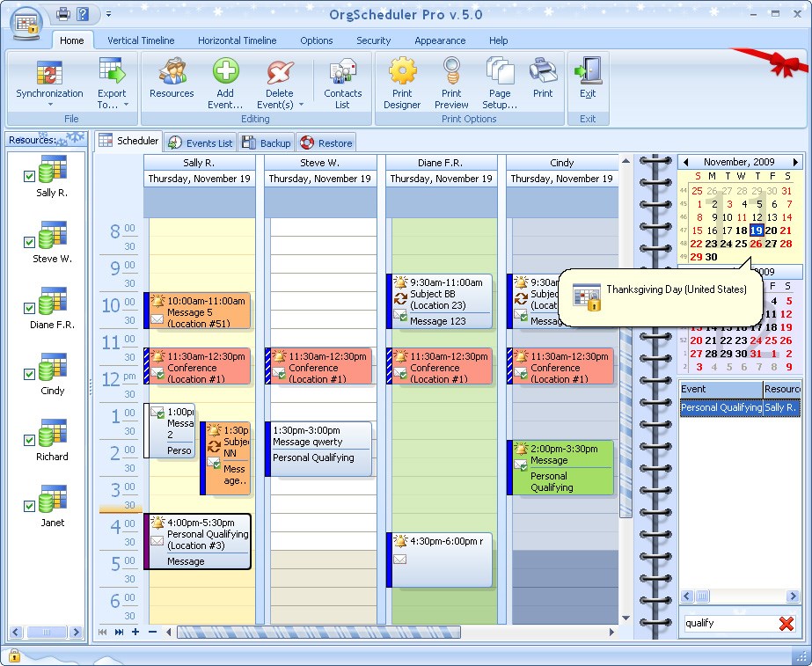812x666 pixels.
Task: Click the qualify search input field
Action: coord(730,623)
